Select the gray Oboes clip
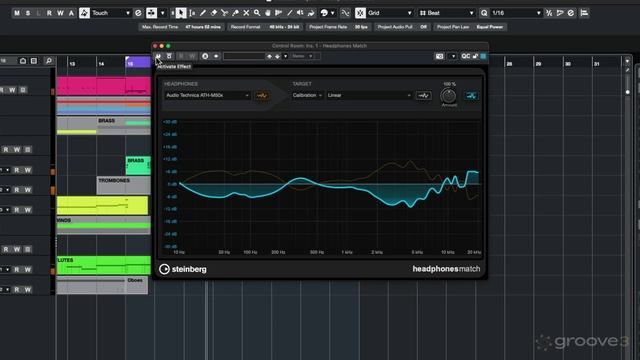Screen dimensions: 640x360 (102, 286)
